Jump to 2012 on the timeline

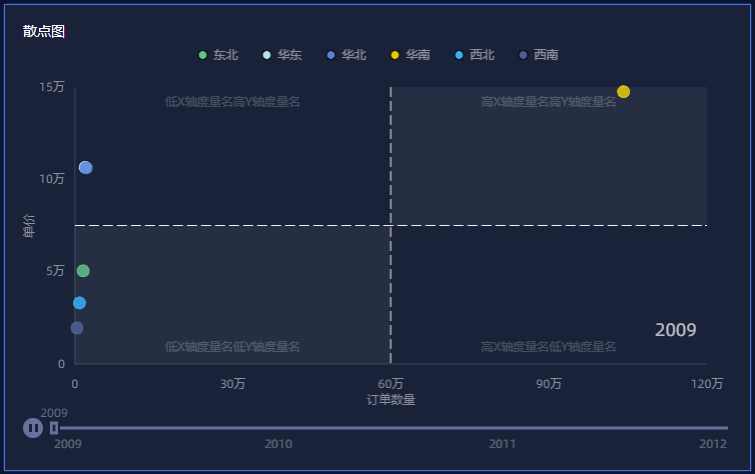tap(713, 444)
